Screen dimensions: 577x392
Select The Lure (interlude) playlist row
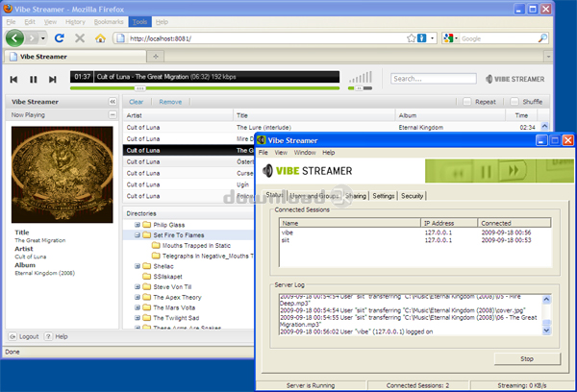(x=331, y=127)
